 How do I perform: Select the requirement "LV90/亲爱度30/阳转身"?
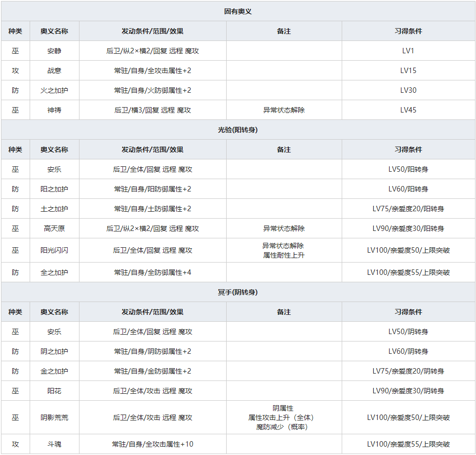coord(408,228)
